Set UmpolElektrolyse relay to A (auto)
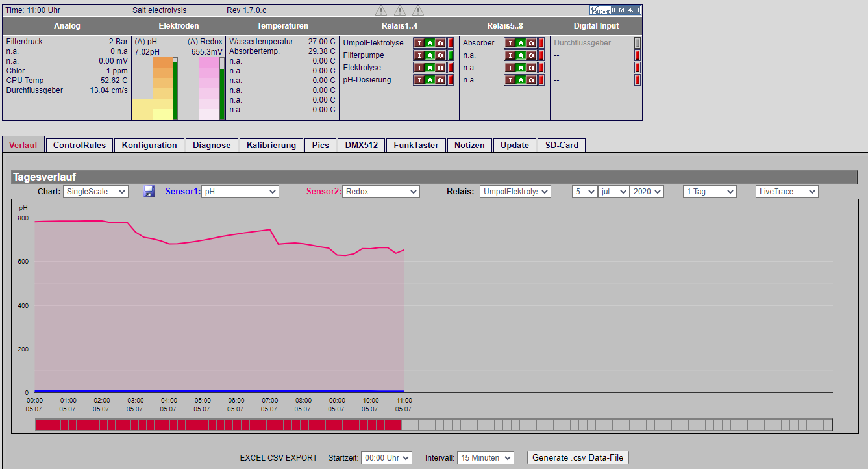This screenshot has width=868, height=469. [x=430, y=43]
